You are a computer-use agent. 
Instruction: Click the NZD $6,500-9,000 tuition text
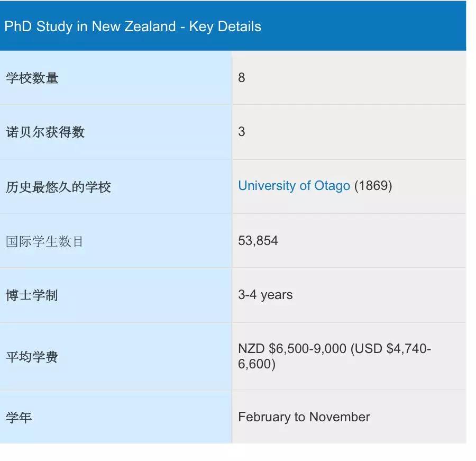click(x=292, y=349)
